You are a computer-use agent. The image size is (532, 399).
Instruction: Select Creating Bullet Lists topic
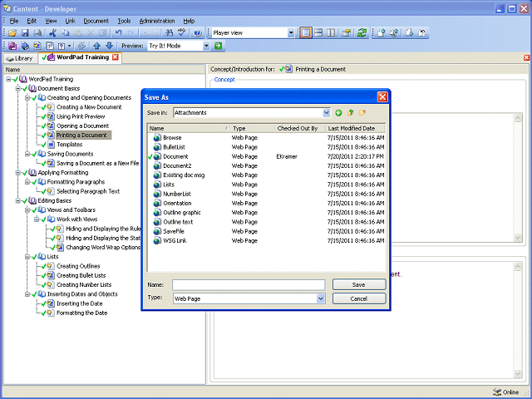[x=81, y=275]
